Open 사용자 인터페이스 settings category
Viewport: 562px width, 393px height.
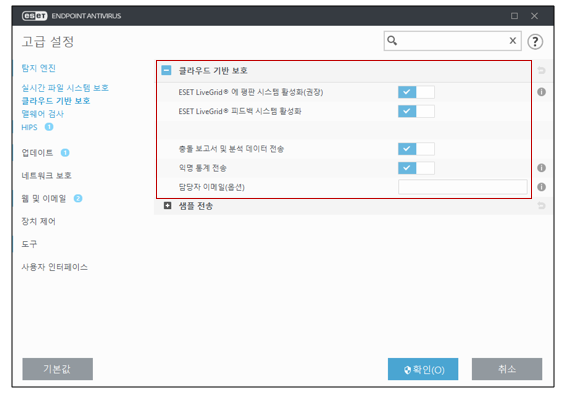tap(54, 267)
